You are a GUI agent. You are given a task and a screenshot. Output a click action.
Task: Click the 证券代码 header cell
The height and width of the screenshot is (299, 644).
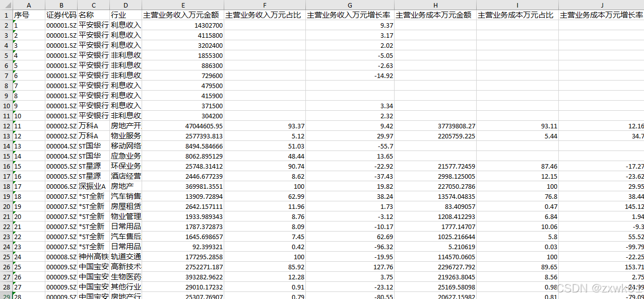point(61,15)
